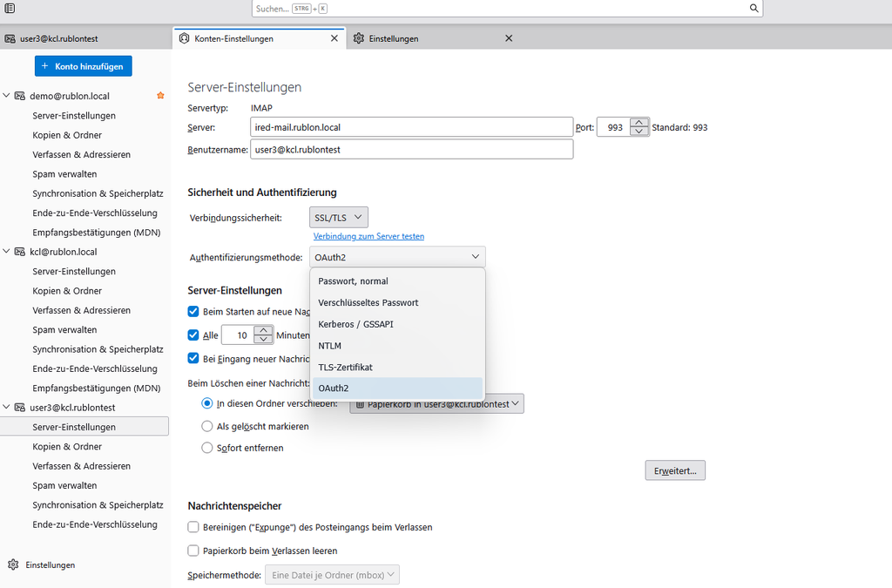
Task: Choose NTLM authentication option
Action: point(397,346)
